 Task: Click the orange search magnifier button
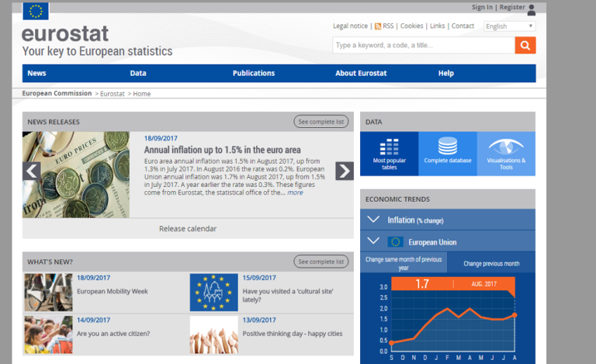click(x=525, y=45)
